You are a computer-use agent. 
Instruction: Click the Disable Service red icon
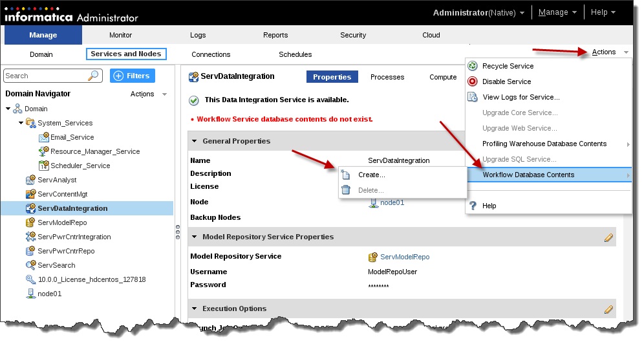[x=473, y=81]
